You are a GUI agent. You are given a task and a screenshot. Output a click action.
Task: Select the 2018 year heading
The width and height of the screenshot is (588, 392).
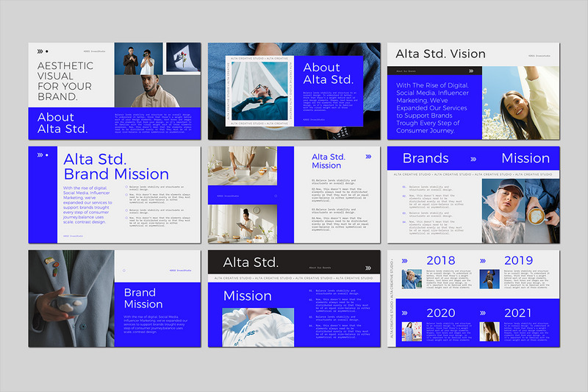pyautogui.click(x=440, y=260)
